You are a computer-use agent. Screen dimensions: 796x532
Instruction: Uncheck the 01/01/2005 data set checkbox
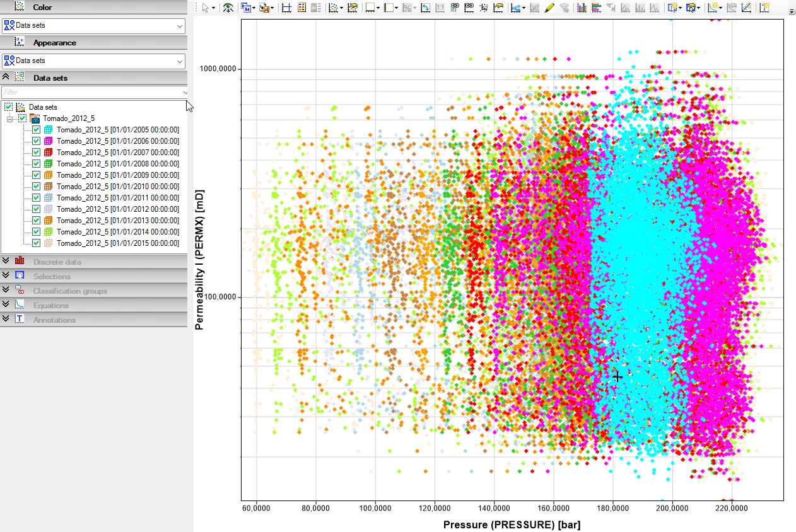click(37, 130)
